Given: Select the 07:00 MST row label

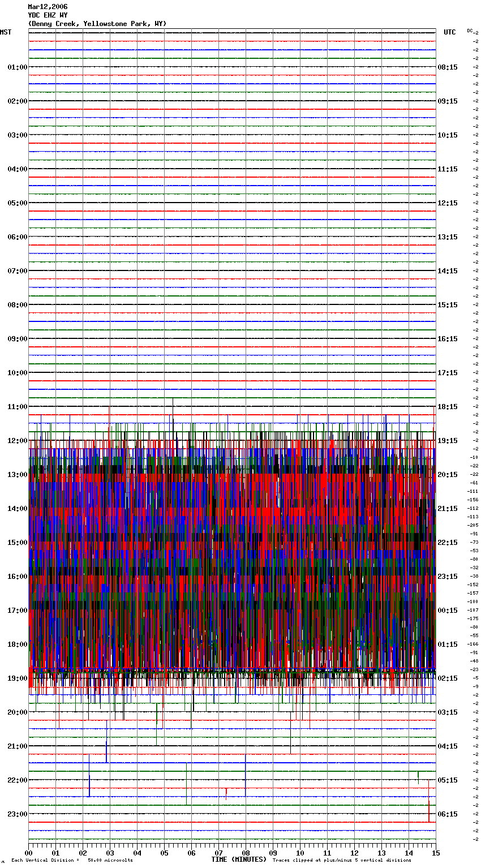Looking at the screenshot, I should click(x=17, y=271).
